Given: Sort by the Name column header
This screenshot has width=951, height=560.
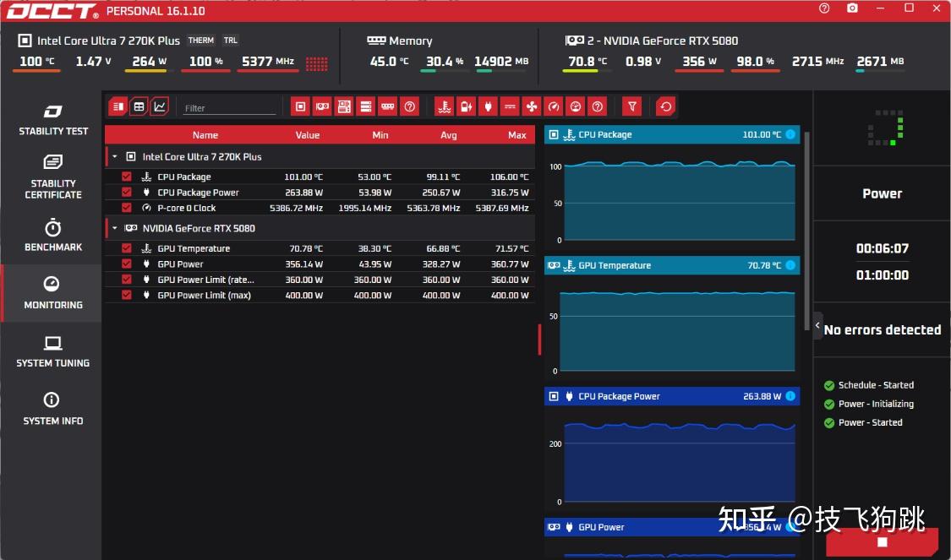Looking at the screenshot, I should tap(205, 135).
